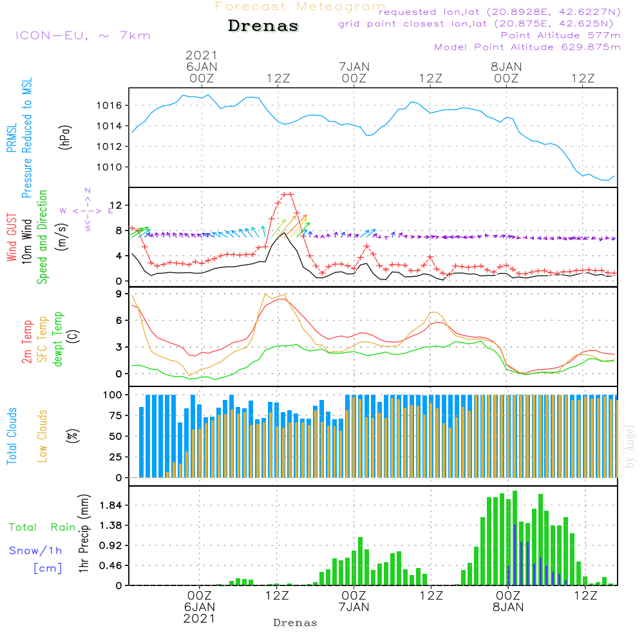Click the green 'Total Rain' legend label
The width and height of the screenshot is (644, 644).
[x=43, y=527]
